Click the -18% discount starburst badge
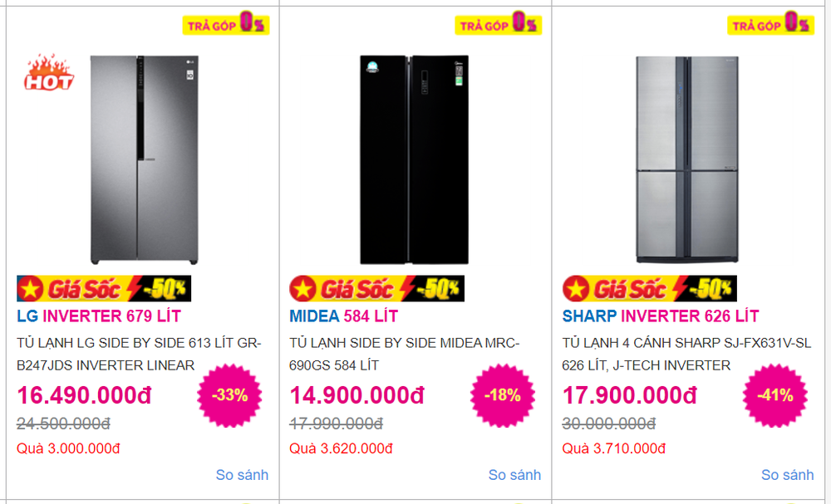The image size is (831, 504). click(502, 394)
